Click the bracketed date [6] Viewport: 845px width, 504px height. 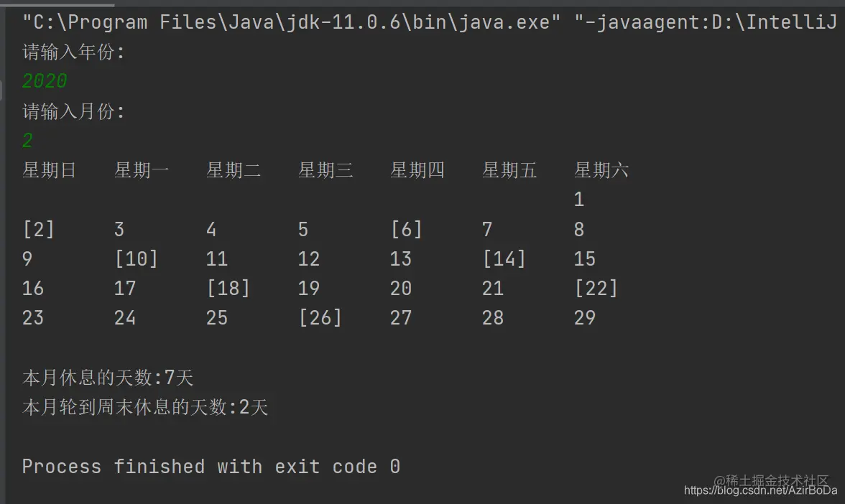point(407,230)
